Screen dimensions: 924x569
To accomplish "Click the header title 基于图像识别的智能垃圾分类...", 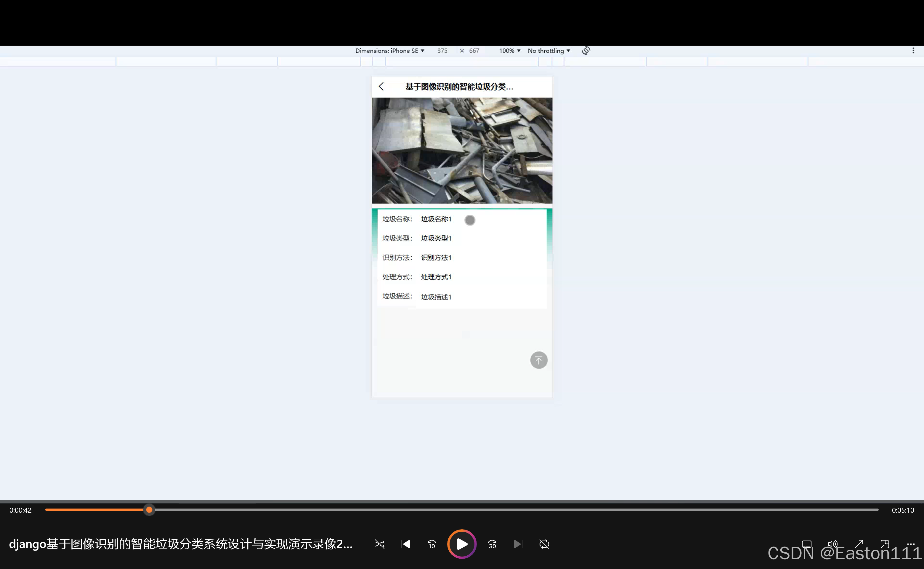I will [459, 87].
